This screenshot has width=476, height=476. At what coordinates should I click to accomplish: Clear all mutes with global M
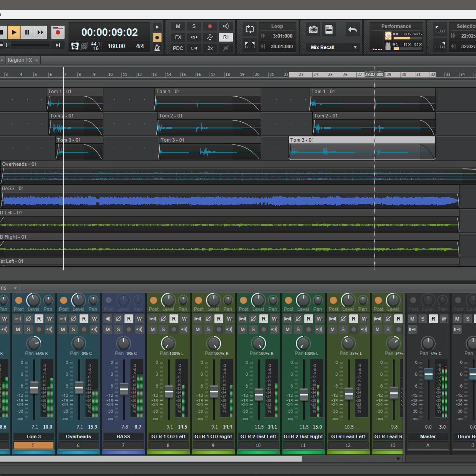point(178,26)
